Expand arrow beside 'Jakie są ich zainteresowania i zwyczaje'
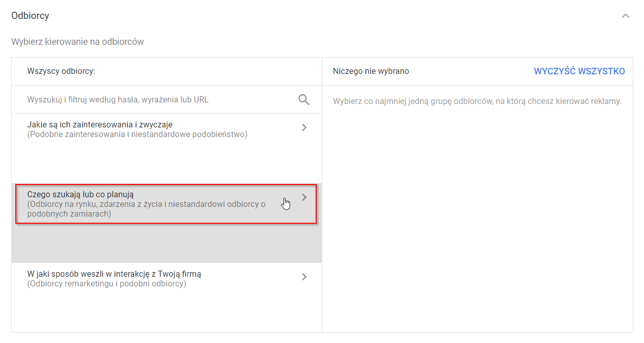 point(304,127)
